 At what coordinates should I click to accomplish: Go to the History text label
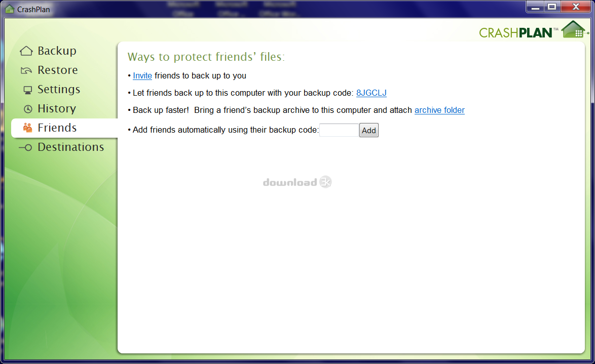[x=57, y=109]
